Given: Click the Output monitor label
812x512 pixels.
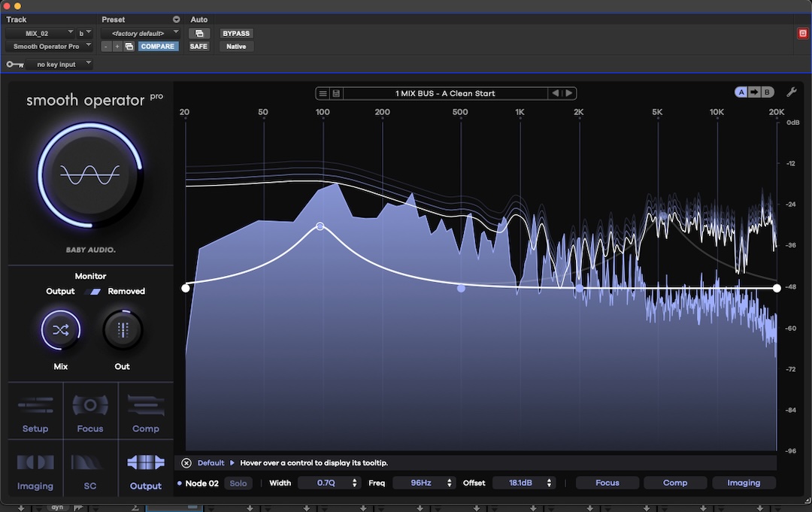Looking at the screenshot, I should coord(60,292).
